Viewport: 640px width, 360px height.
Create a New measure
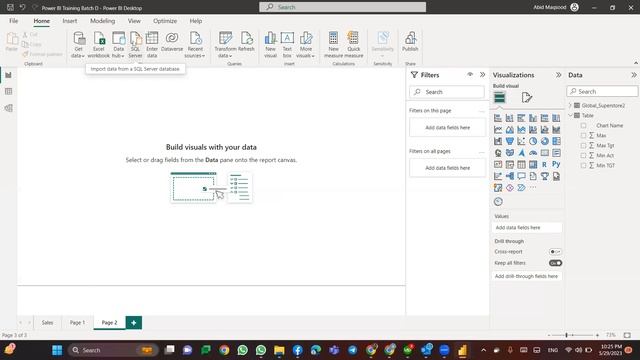[x=333, y=44]
